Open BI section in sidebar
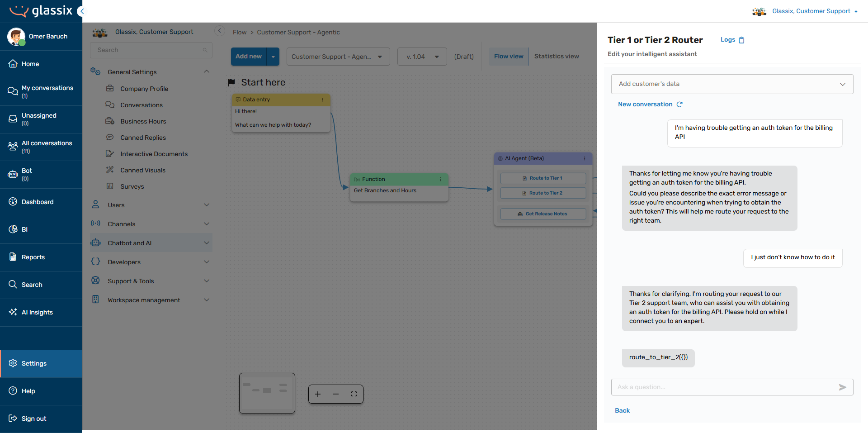The width and height of the screenshot is (868, 433). pyautogui.click(x=41, y=229)
